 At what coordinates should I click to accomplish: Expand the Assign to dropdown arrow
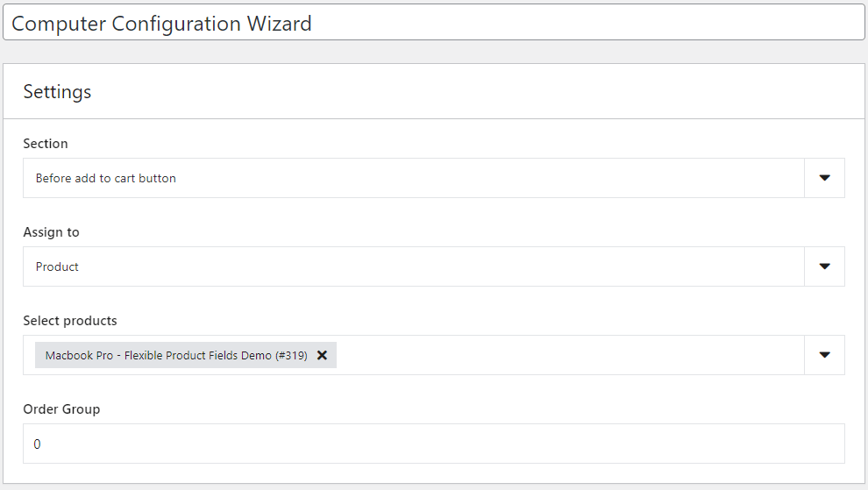pyautogui.click(x=824, y=266)
